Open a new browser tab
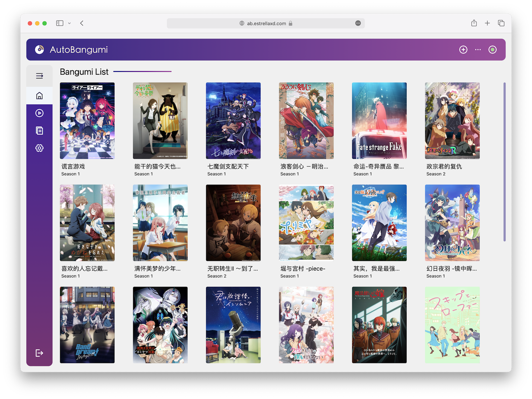 tap(487, 23)
